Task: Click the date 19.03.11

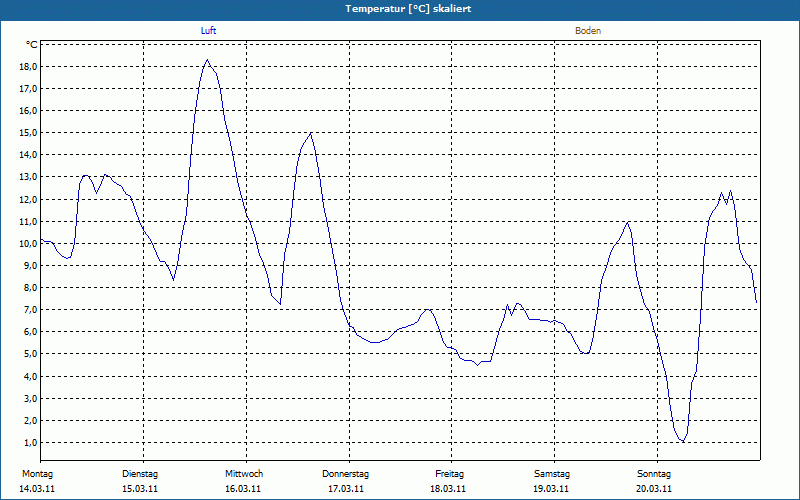Action: 551,489
